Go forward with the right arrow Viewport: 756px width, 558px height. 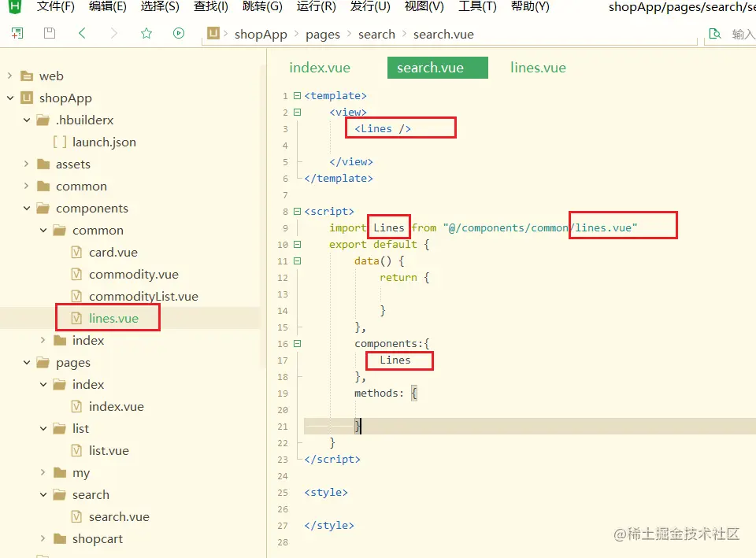pos(113,33)
